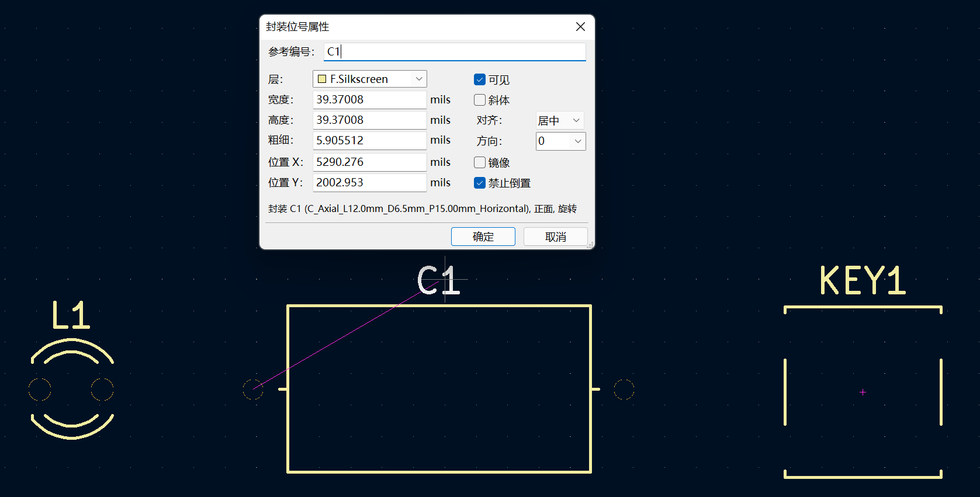Uncheck the 禁止倒置 checkbox

(480, 183)
